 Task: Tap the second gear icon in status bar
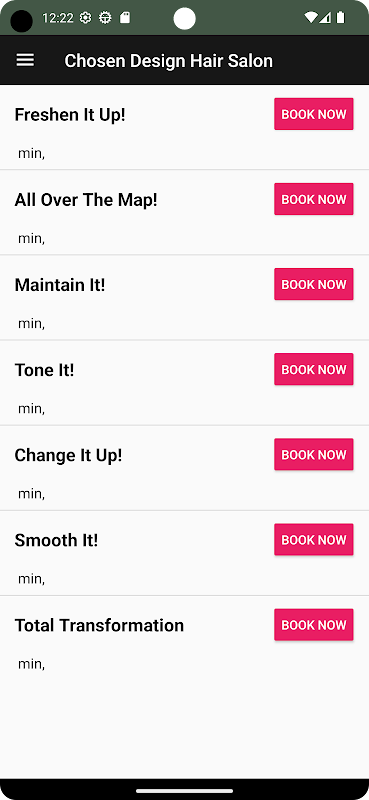pos(105,18)
